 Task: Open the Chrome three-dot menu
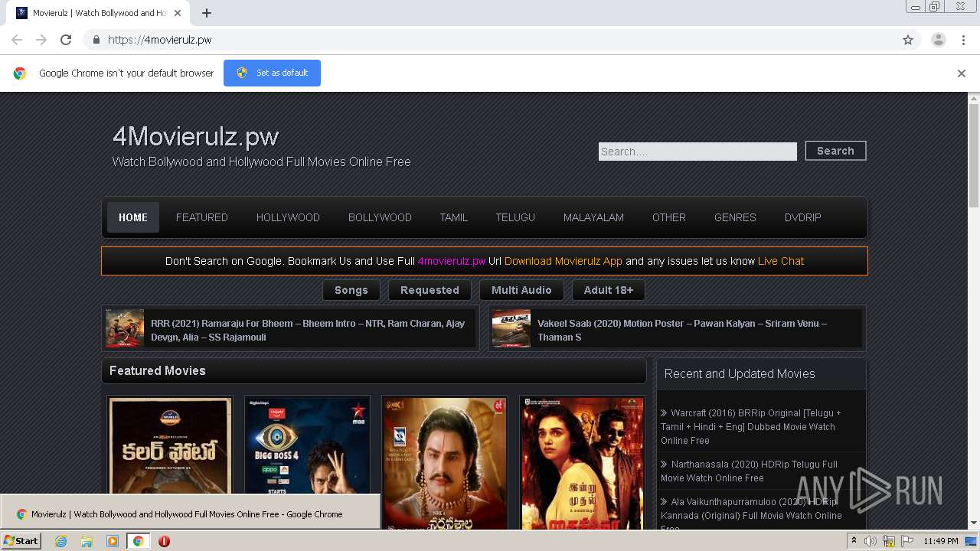point(964,40)
